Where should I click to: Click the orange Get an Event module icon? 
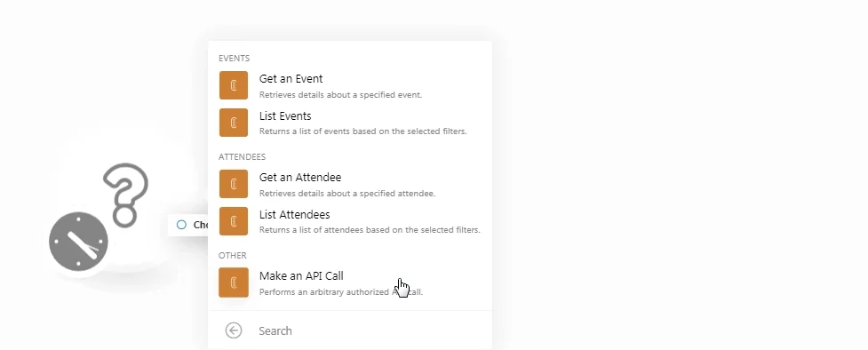pyautogui.click(x=234, y=85)
